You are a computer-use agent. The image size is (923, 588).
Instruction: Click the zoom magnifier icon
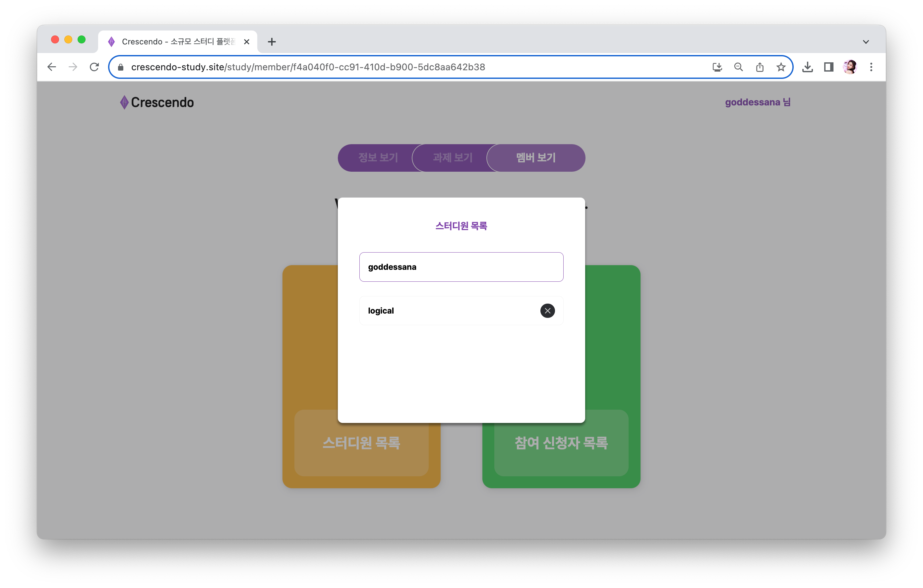tap(738, 67)
